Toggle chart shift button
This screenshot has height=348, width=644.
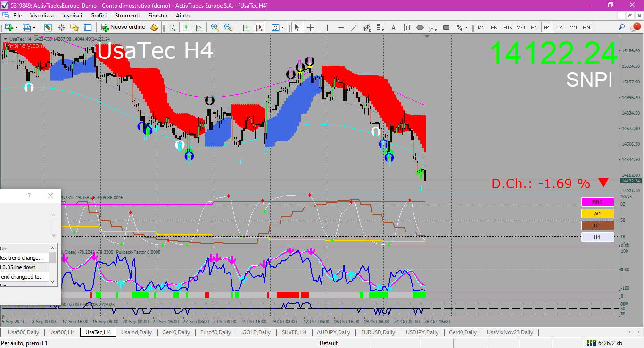click(x=258, y=27)
